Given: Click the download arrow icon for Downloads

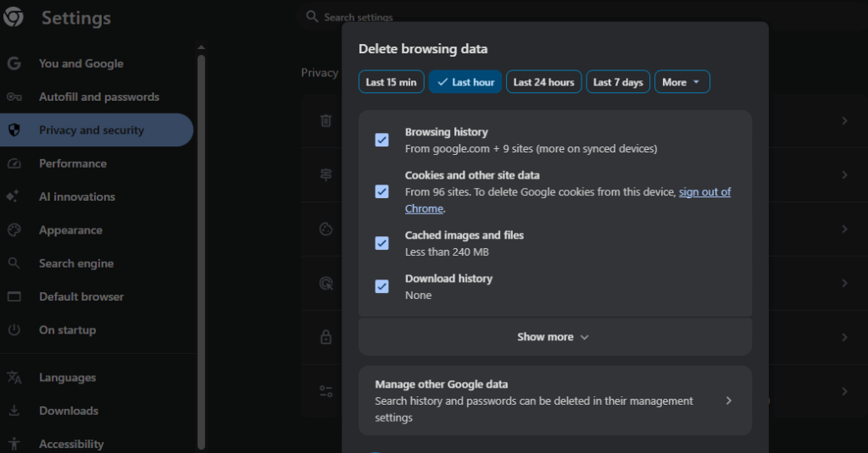Looking at the screenshot, I should coord(14,411).
